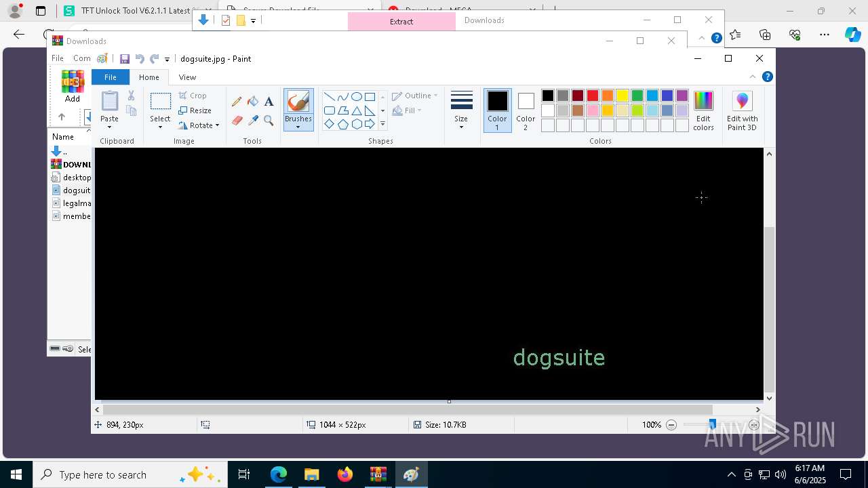Choose the Diamond shape

[x=329, y=124]
